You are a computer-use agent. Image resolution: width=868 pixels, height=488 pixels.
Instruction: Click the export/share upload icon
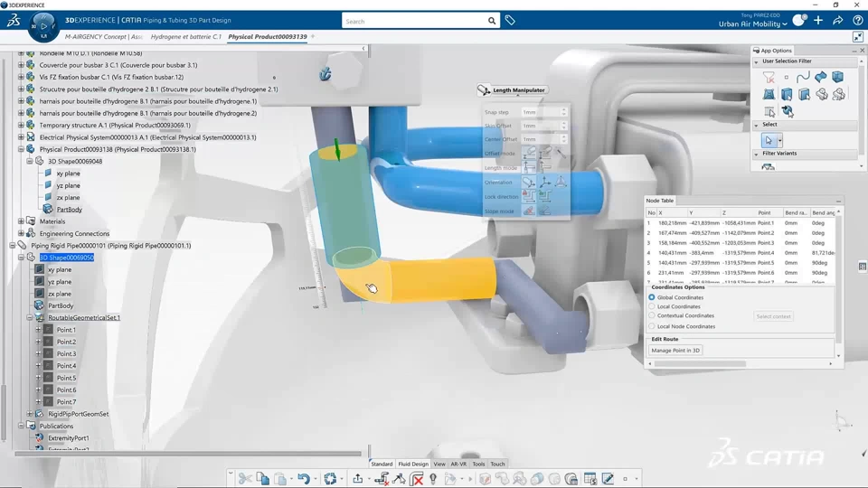click(358, 479)
